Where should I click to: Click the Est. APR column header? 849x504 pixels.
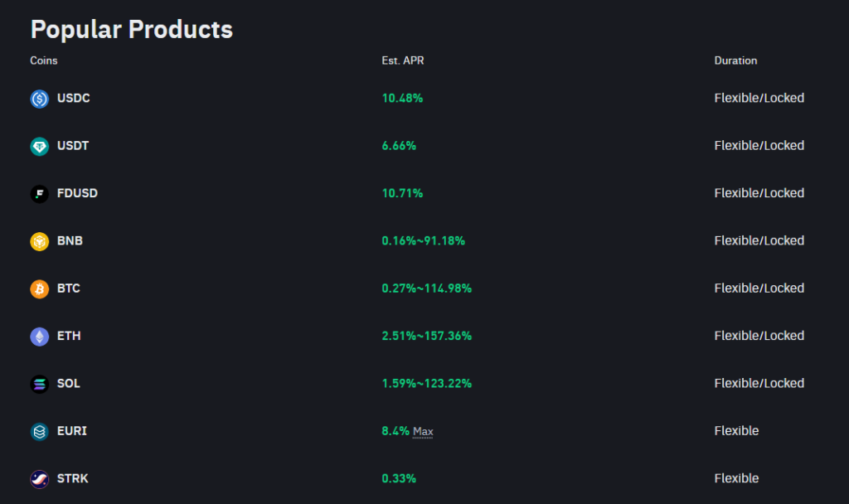tap(403, 61)
